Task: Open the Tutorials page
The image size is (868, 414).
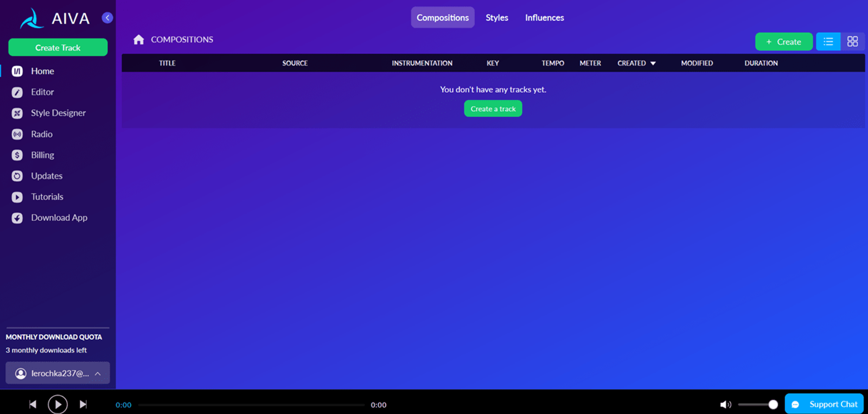Action: (x=47, y=197)
